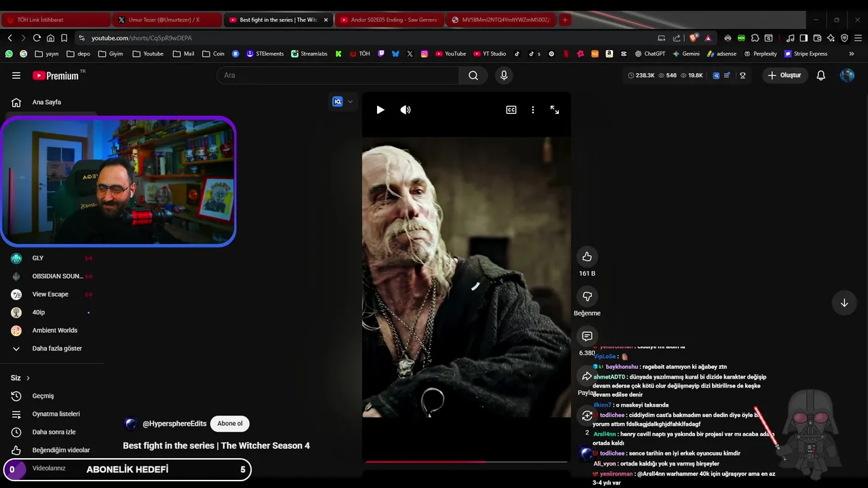Click the YouTube Premium logo
Viewport: 868px width, 488px height.
coord(56,75)
